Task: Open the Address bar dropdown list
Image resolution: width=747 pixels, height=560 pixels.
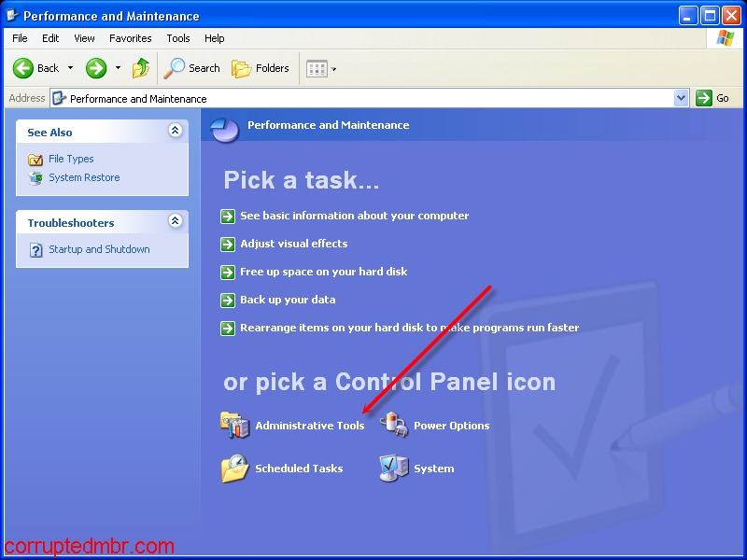Action: coord(682,99)
